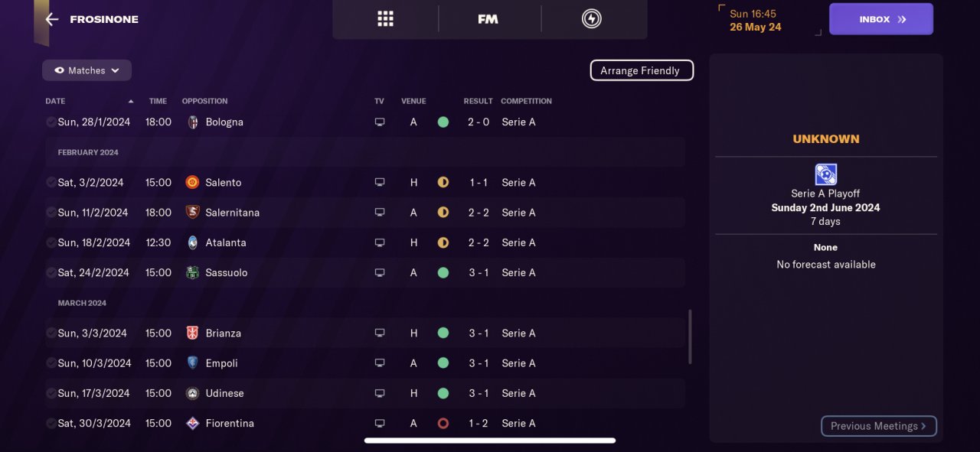
Task: Open the Matches view dropdown
Action: click(87, 70)
